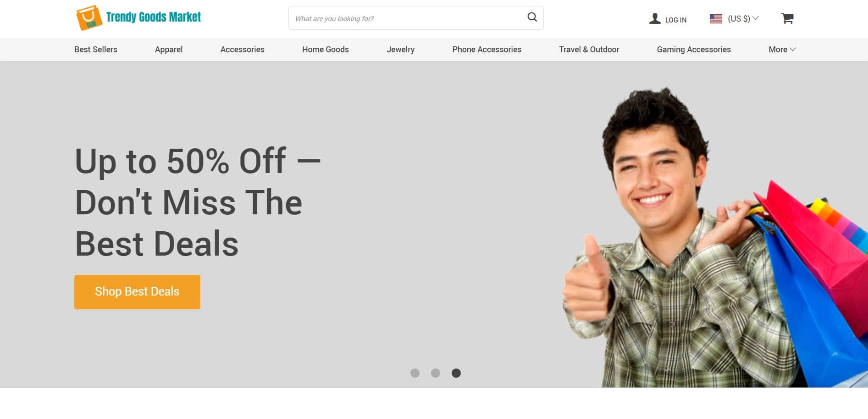Click the 'Up to 50% Off' headline

click(198, 202)
